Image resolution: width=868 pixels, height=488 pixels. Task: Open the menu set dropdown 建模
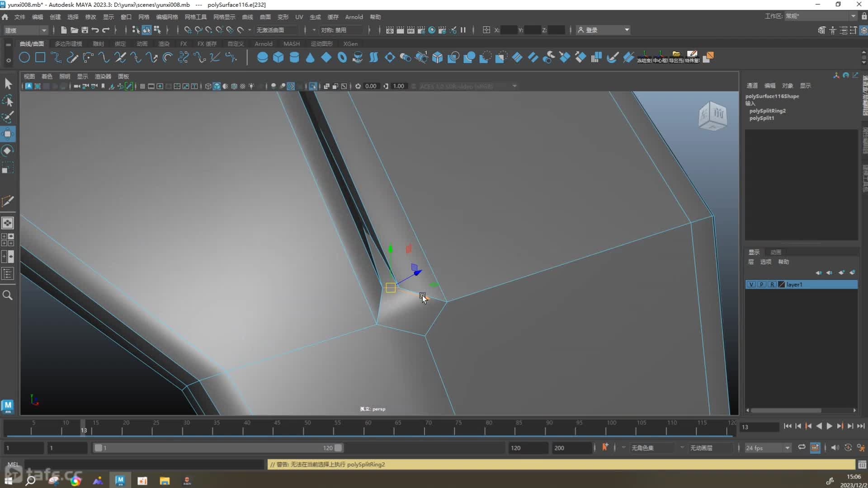tap(25, 30)
